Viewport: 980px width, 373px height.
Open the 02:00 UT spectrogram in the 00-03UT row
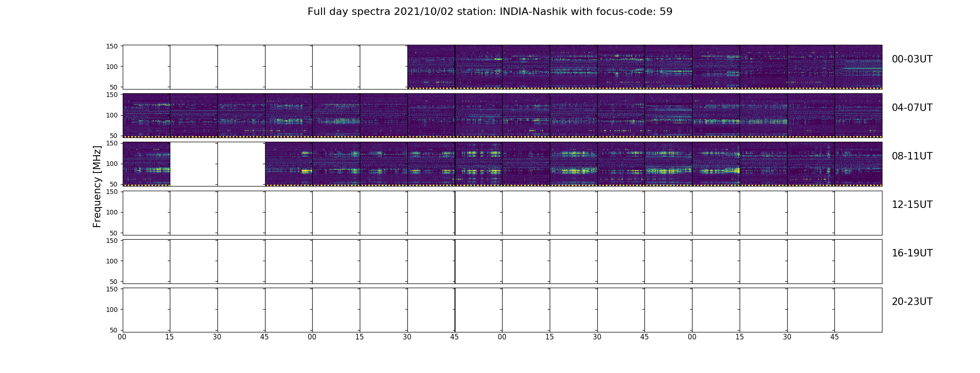526,67
